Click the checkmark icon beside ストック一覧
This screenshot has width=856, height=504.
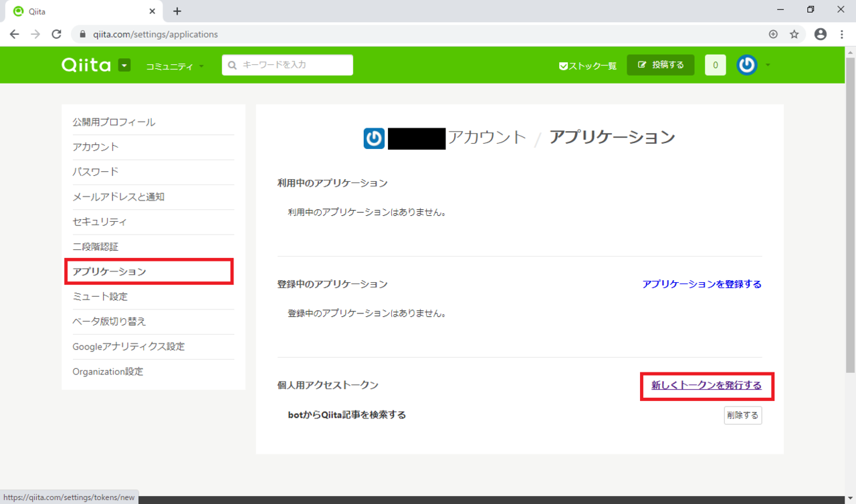point(563,66)
